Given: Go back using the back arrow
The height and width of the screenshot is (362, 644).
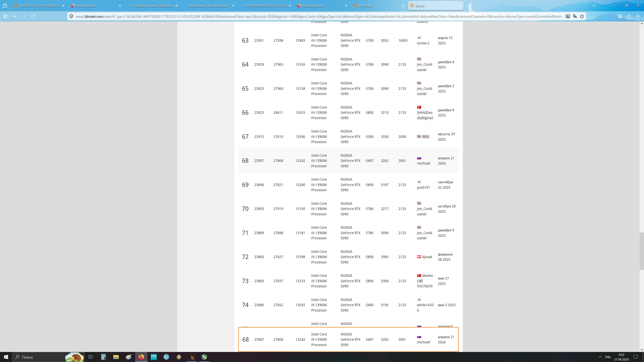Looking at the screenshot, I should tap(15, 16).
